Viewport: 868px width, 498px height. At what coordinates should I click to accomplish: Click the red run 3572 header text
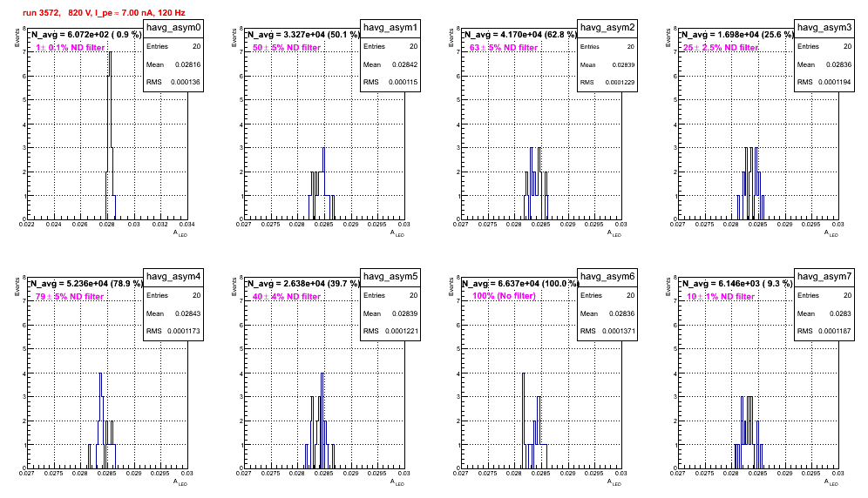point(104,13)
